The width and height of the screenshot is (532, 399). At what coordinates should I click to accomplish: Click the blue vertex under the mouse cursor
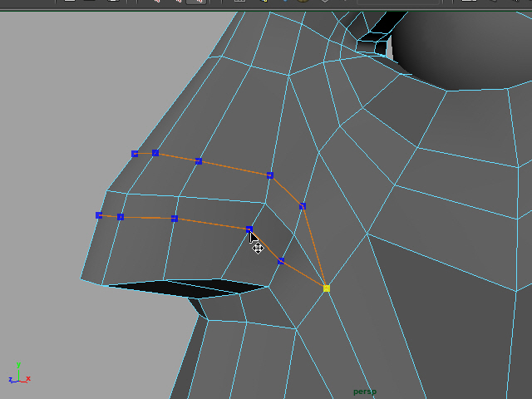point(249,229)
